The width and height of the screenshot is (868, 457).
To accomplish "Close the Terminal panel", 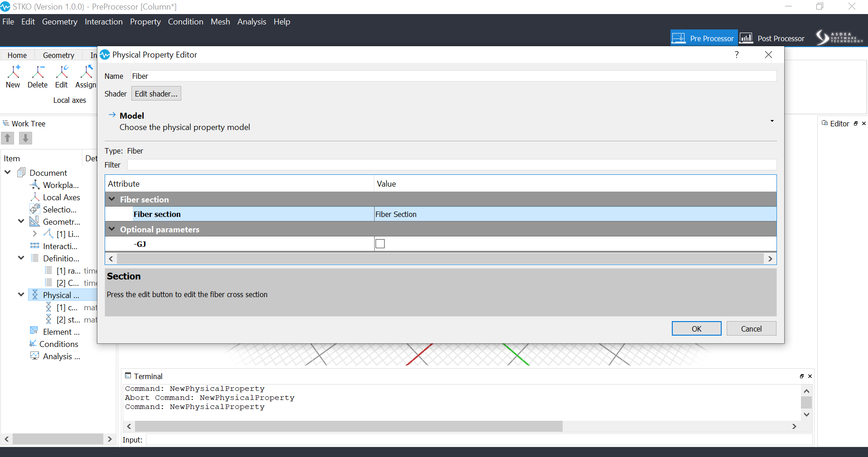I will (x=810, y=376).
